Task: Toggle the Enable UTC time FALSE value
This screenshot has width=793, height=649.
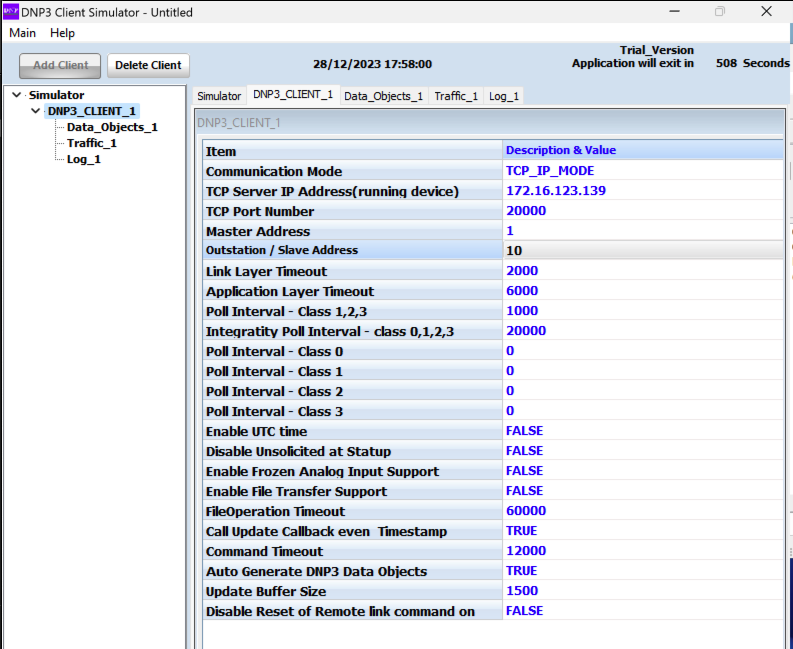Action: (x=524, y=431)
